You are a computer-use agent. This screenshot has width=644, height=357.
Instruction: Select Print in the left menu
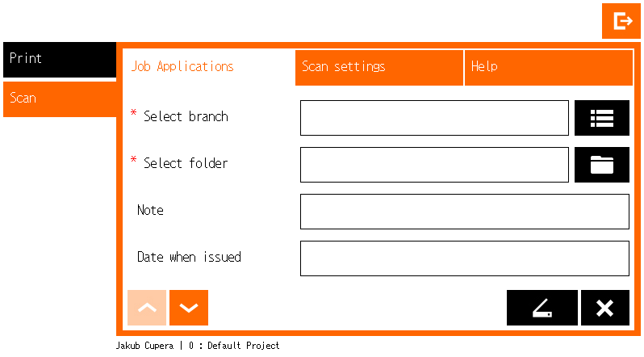pos(60,59)
